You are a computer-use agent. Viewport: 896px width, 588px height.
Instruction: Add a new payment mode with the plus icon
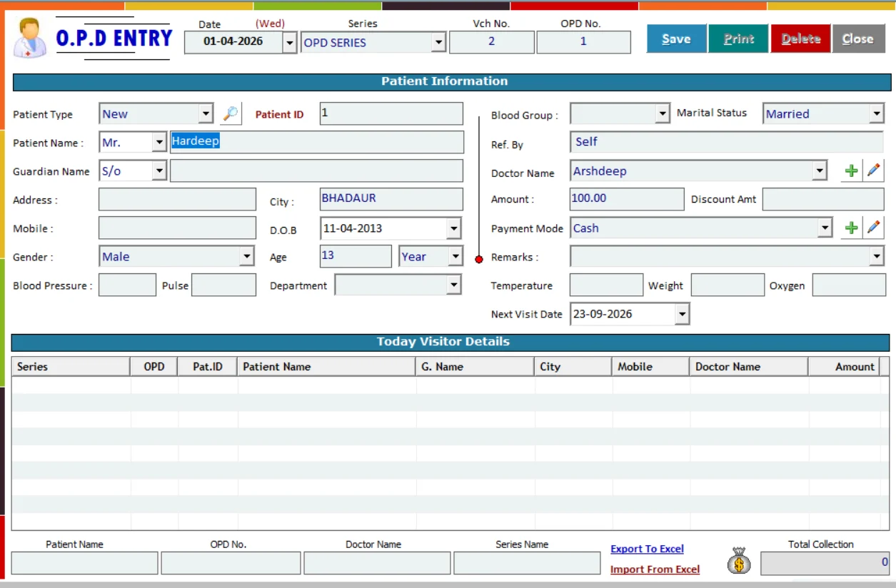click(851, 228)
